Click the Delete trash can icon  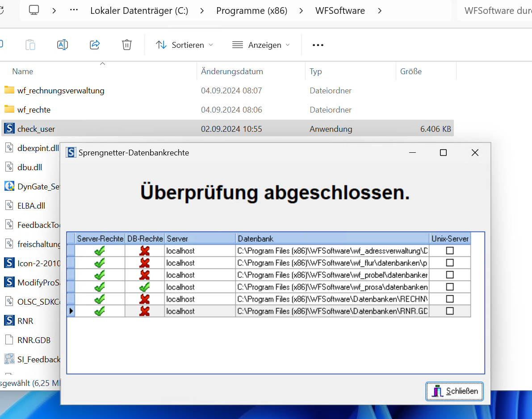click(x=127, y=45)
